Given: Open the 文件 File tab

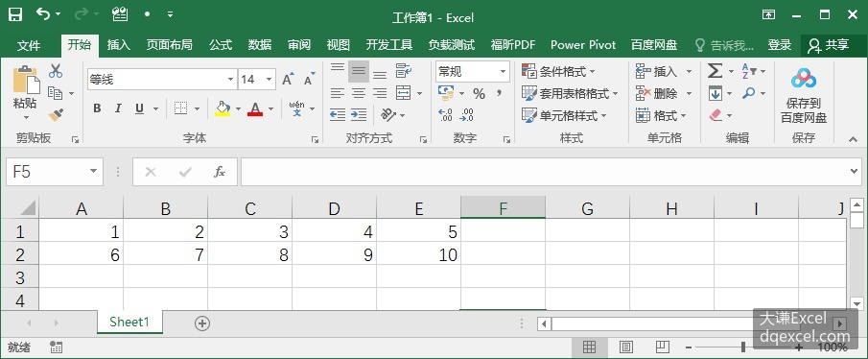Looking at the screenshot, I should click(x=29, y=45).
